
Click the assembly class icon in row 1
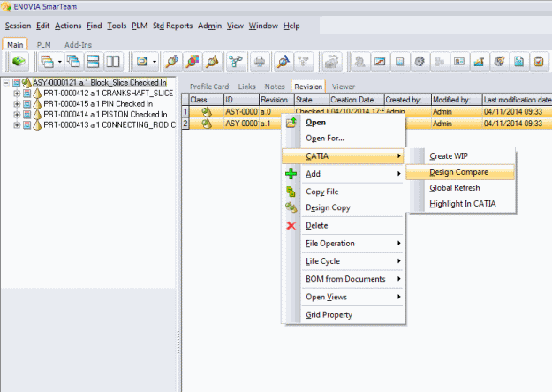(207, 111)
